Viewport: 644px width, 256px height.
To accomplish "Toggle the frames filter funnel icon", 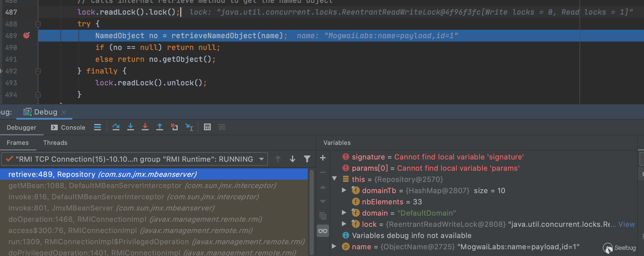I will coord(307,159).
